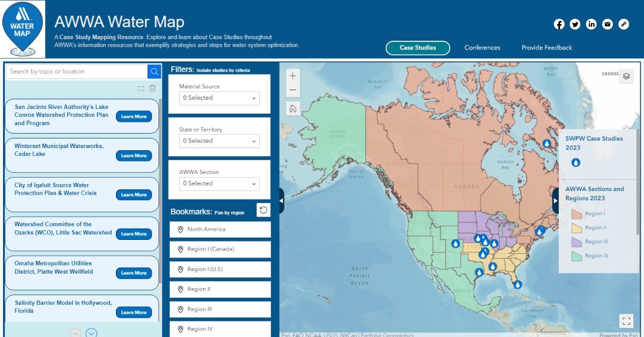The width and height of the screenshot is (644, 337).
Task: Click water drop marker near Hudson Bay
Action: (x=546, y=144)
